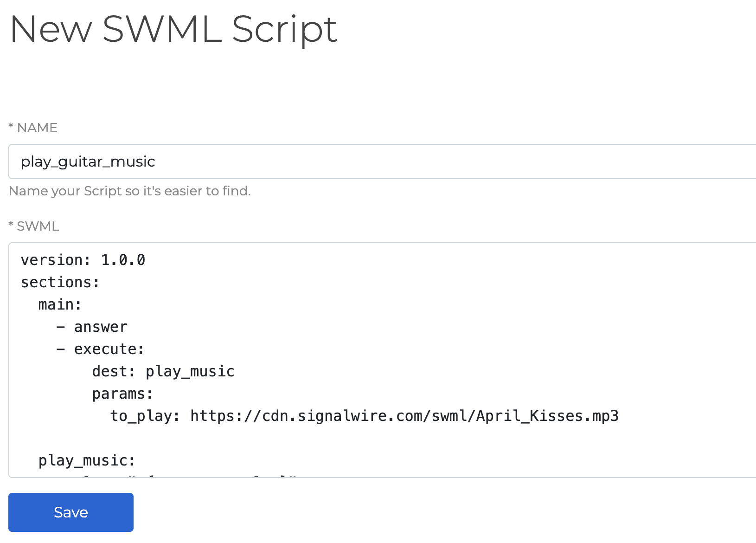756x543 pixels.
Task: Place cursor on dest: play_music
Action: pos(162,371)
